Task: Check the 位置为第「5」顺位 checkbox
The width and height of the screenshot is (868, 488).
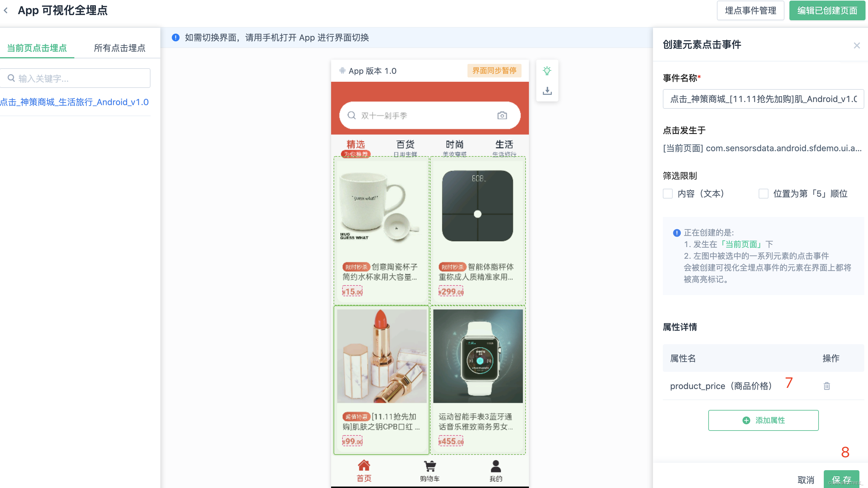Action: (x=763, y=193)
